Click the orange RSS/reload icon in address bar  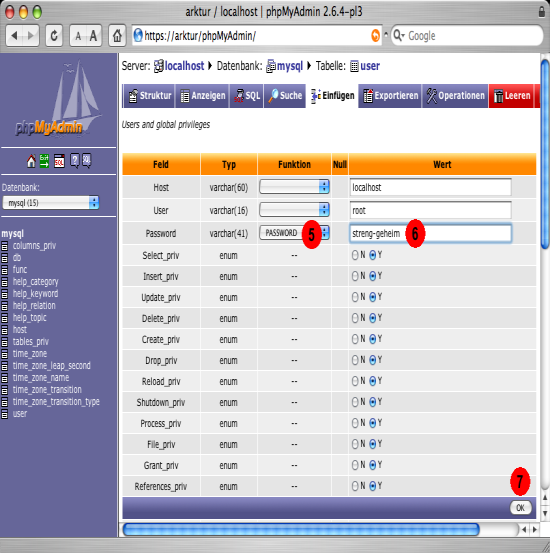[x=376, y=36]
